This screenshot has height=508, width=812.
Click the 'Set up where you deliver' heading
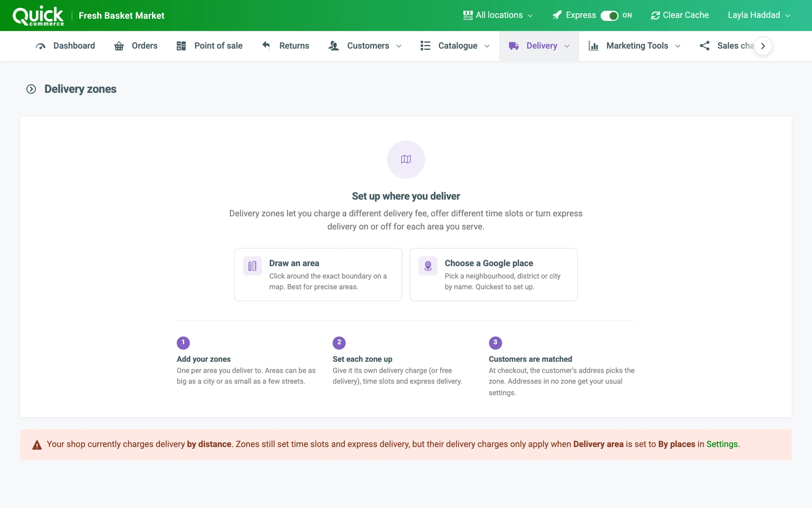(x=406, y=196)
